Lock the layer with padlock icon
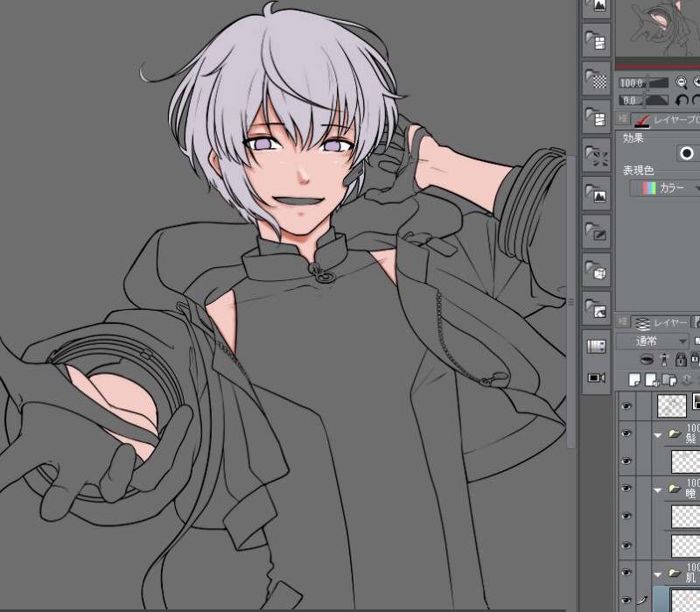The width and height of the screenshot is (700, 612). point(681,359)
